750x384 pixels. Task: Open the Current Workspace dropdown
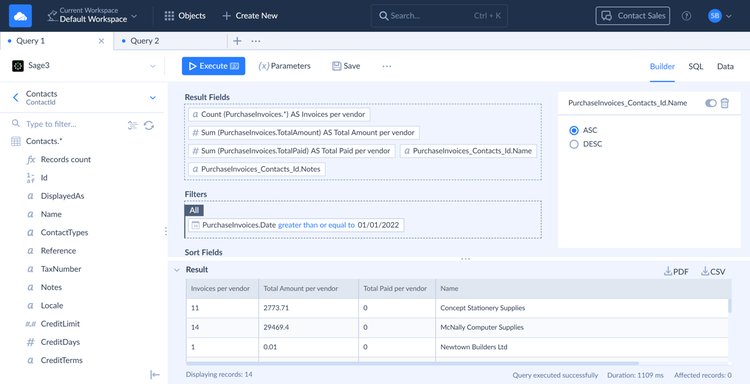(x=92, y=16)
